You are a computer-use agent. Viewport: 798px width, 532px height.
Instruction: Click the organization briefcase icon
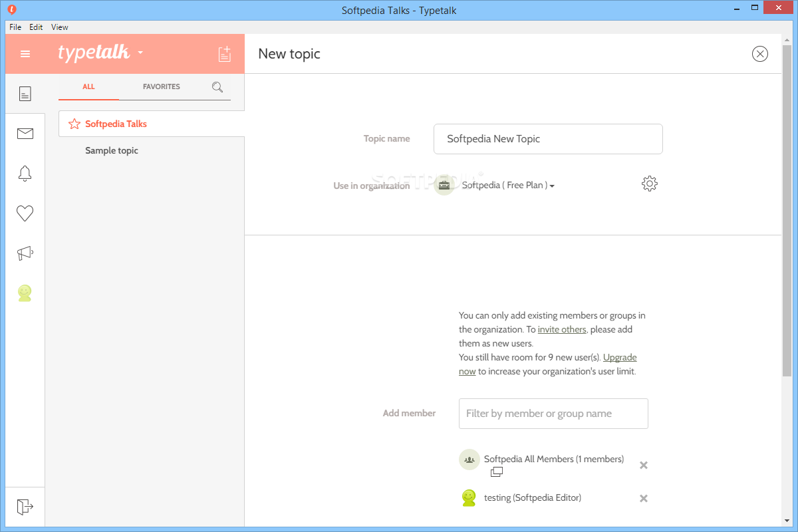tap(444, 184)
